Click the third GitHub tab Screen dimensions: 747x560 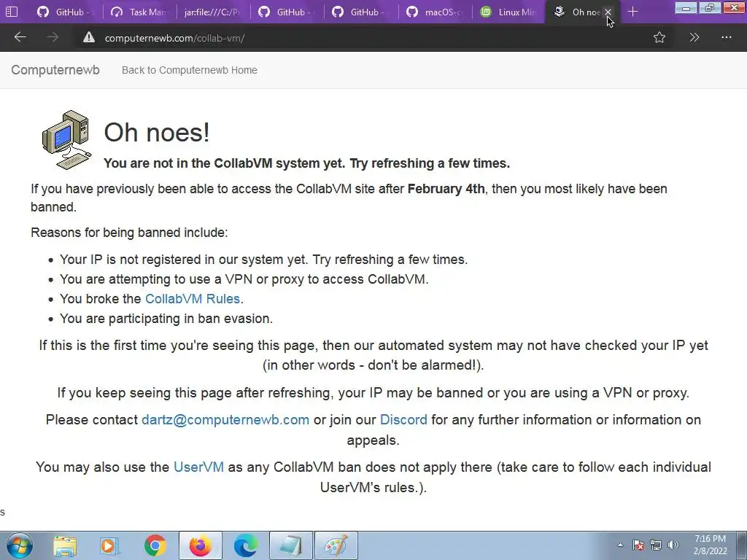point(360,12)
